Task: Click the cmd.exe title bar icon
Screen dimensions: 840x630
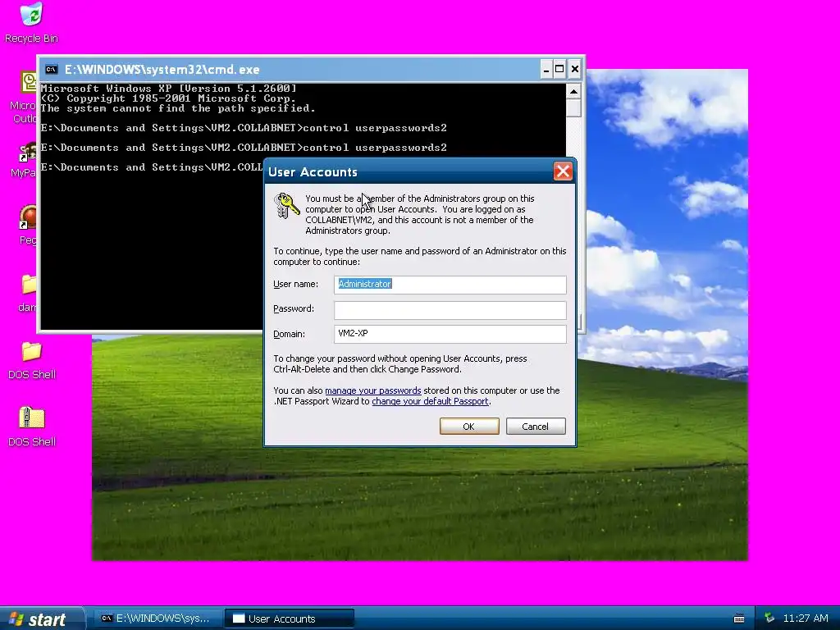Action: [52, 69]
